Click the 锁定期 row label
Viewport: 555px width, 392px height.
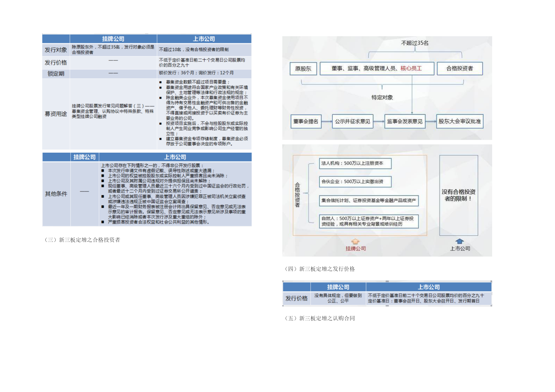(56, 74)
